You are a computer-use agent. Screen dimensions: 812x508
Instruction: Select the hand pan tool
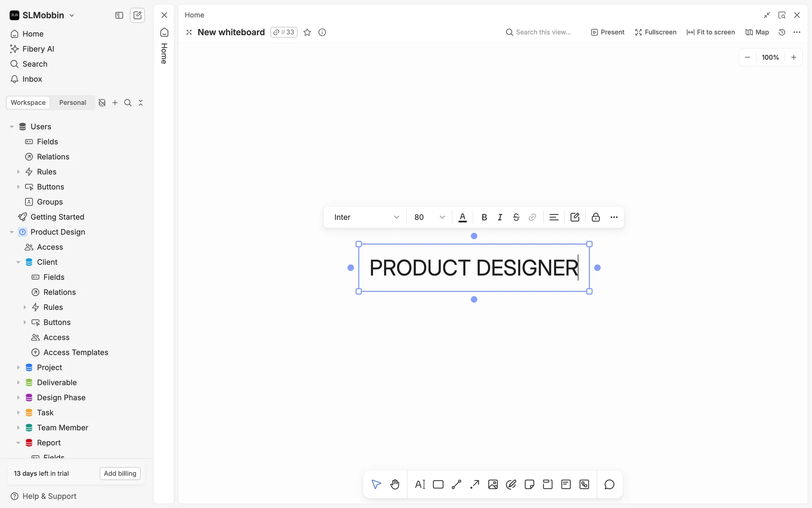395,484
